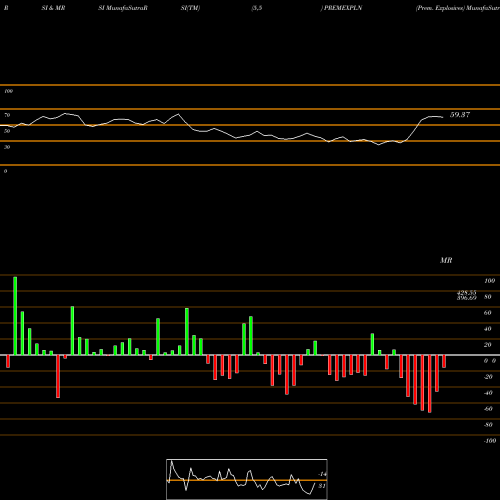
Task: Click the MR axis label -80
Action: pyautogui.click(x=488, y=425)
